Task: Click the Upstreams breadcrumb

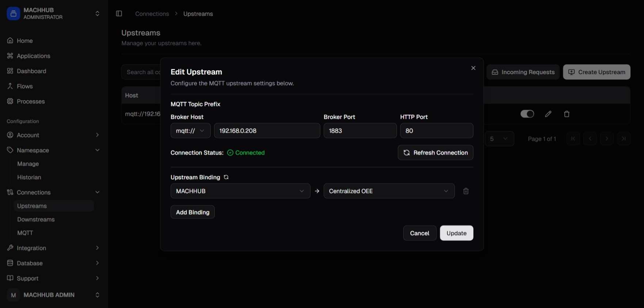Action: [198, 14]
